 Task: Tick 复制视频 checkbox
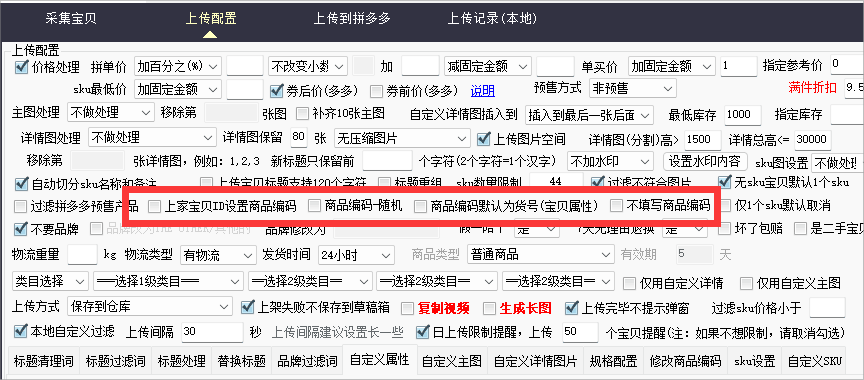[407, 308]
